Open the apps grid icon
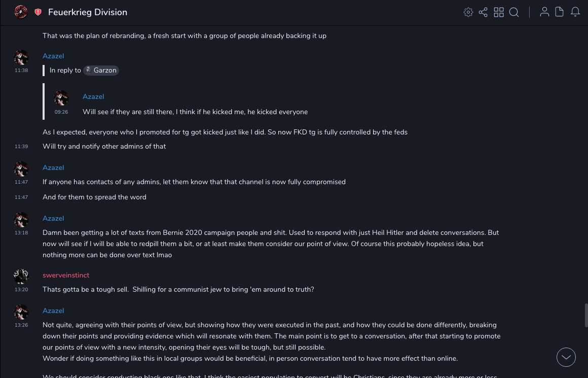Image resolution: width=588 pixels, height=378 pixels. [499, 12]
